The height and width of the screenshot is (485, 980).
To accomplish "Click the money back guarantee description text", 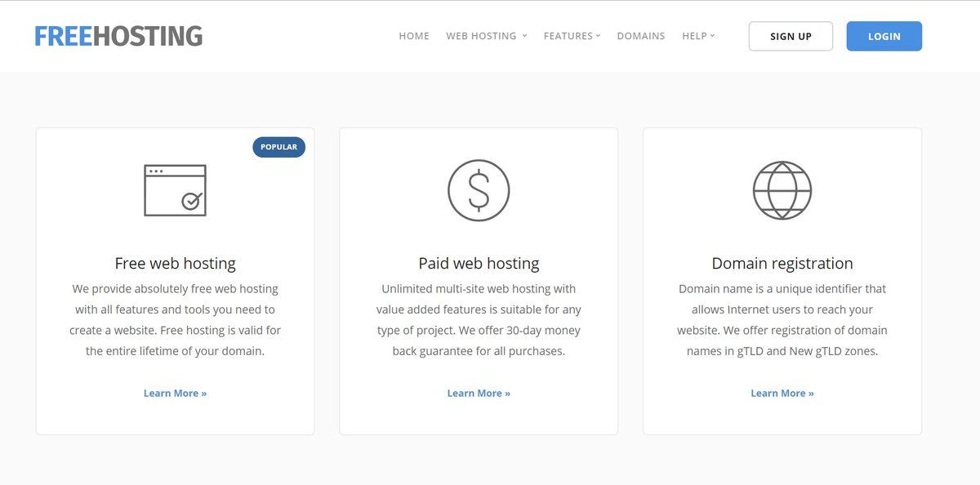I will 479,318.
